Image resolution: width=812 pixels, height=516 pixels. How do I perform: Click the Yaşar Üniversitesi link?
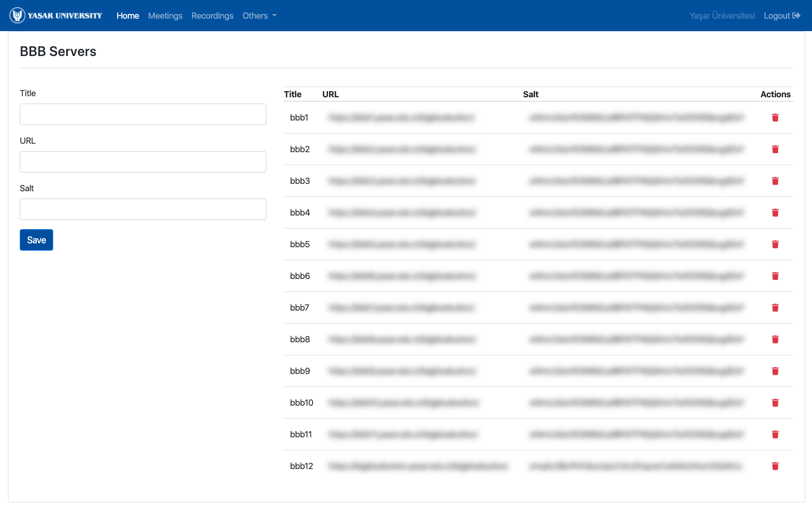coord(722,15)
